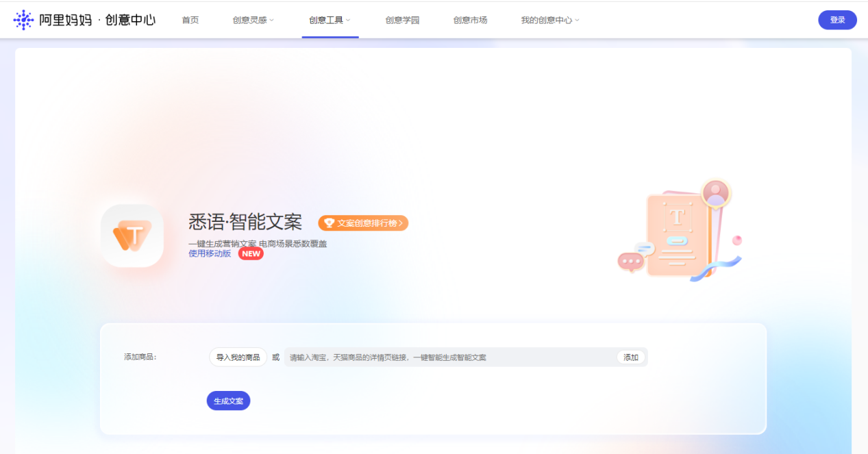Click the 添加 button
This screenshot has width=868, height=454.
[631, 357]
